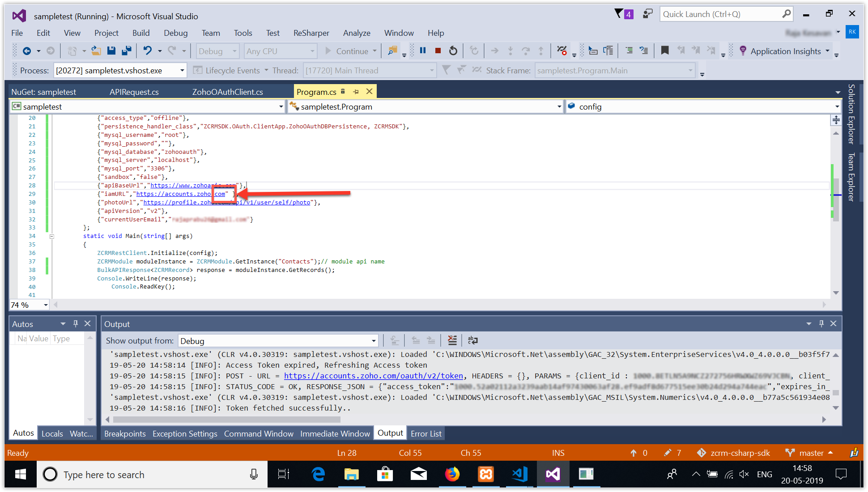
Task: Open the Undo history dropdown arrow
Action: [160, 51]
